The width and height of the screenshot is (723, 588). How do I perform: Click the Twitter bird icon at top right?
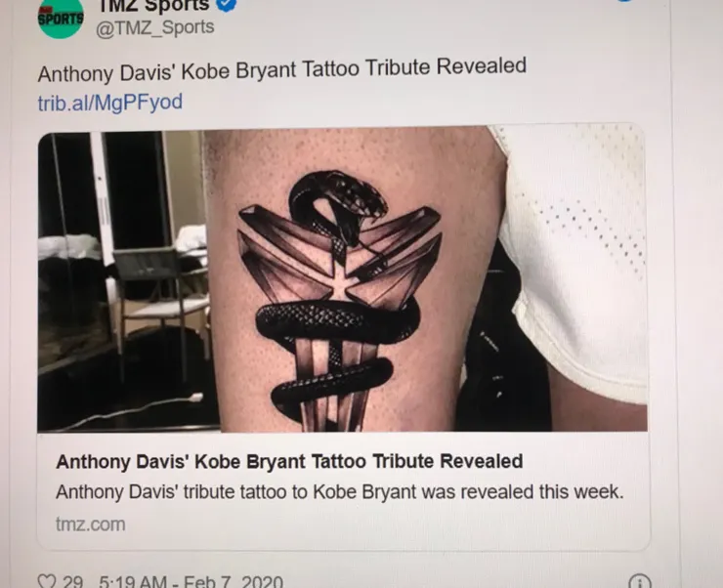pos(625,1)
